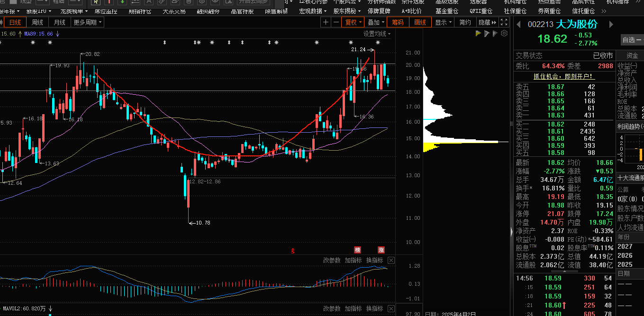
Task: Open 股东揭秘 dropdown menu
Action: 347,11
